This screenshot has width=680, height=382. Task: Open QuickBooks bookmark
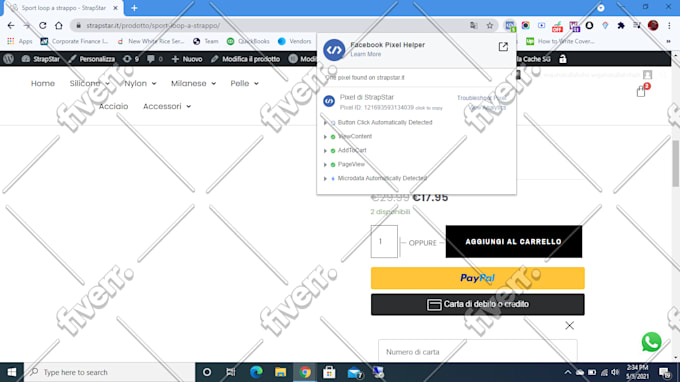click(x=248, y=41)
